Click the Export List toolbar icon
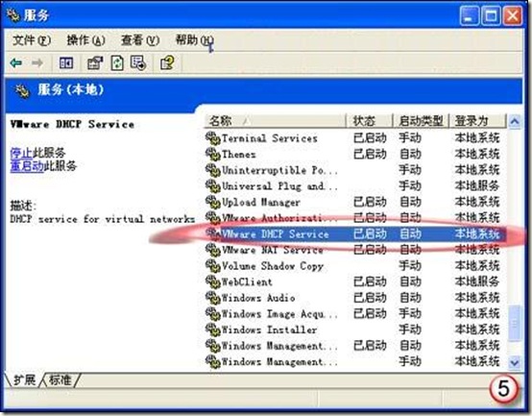This screenshot has height=416, width=532. (138, 63)
